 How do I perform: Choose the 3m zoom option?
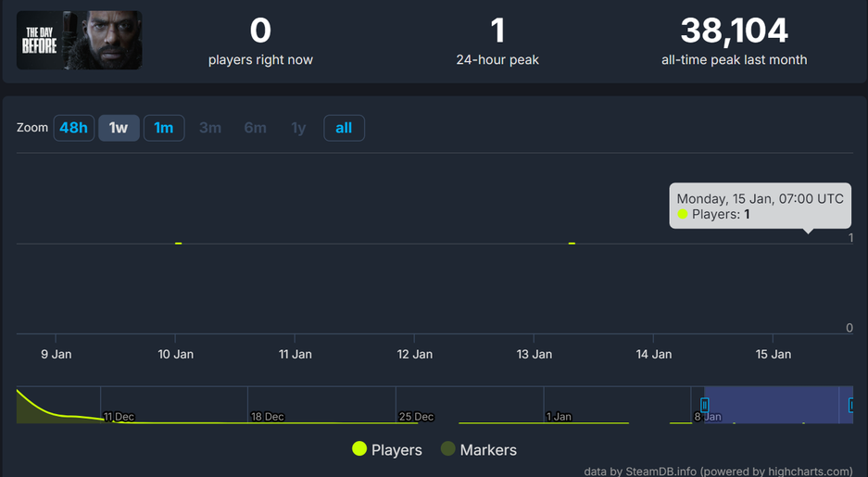click(x=210, y=128)
